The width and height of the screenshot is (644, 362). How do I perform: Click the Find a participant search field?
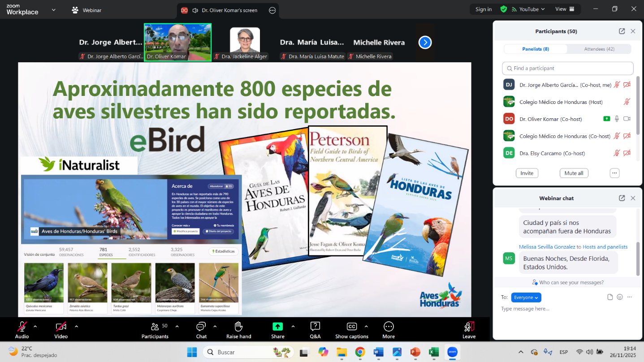pos(567,69)
